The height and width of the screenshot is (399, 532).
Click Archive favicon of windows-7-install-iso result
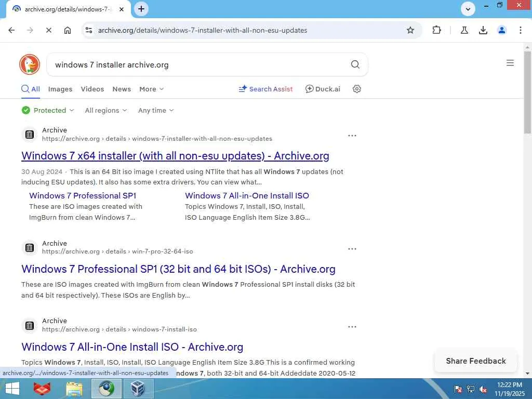[x=30, y=326]
